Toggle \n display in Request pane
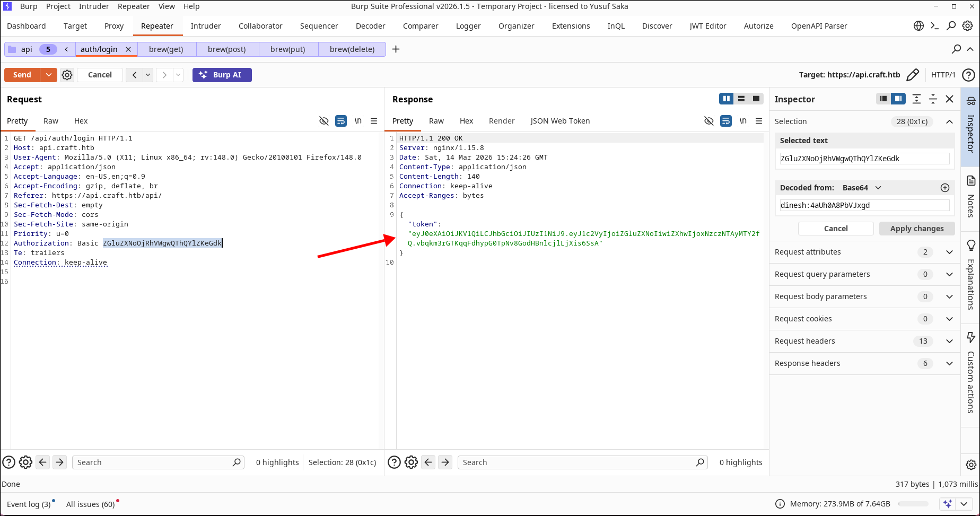The image size is (980, 516). point(358,121)
